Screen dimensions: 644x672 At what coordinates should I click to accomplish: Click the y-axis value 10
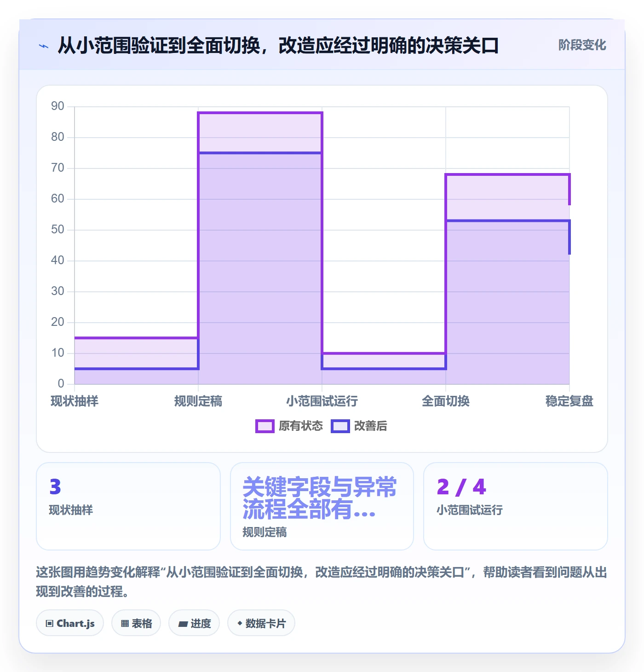(57, 353)
